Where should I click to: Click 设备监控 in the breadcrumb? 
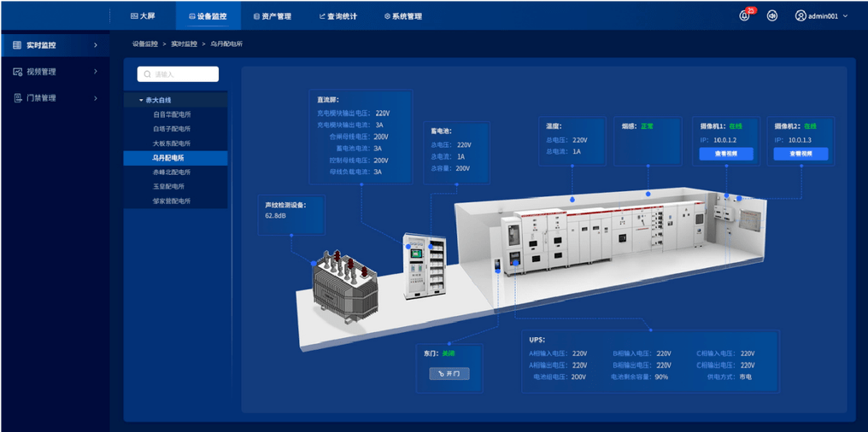click(x=145, y=44)
